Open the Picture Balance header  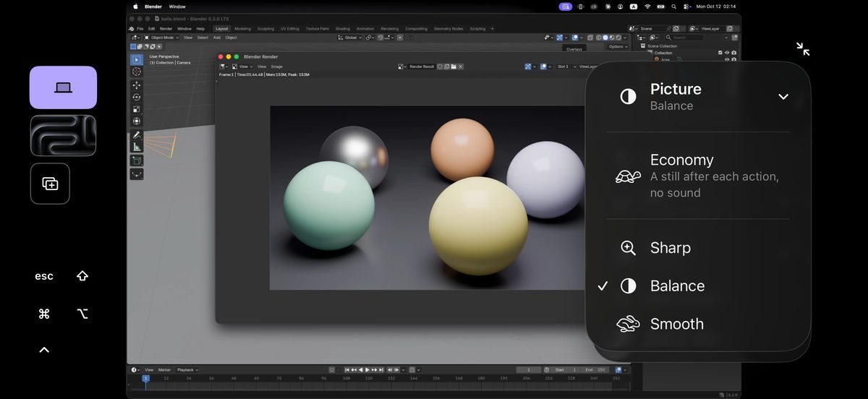698,97
